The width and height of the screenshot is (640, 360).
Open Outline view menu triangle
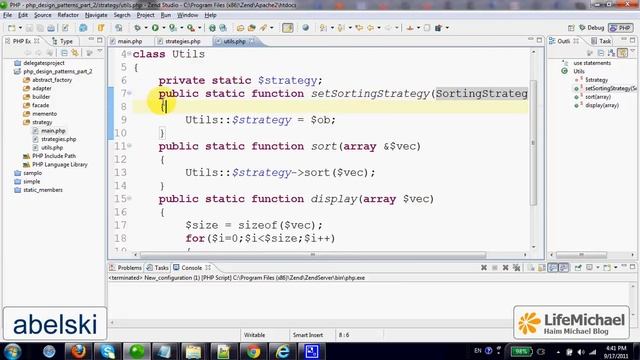(x=633, y=51)
